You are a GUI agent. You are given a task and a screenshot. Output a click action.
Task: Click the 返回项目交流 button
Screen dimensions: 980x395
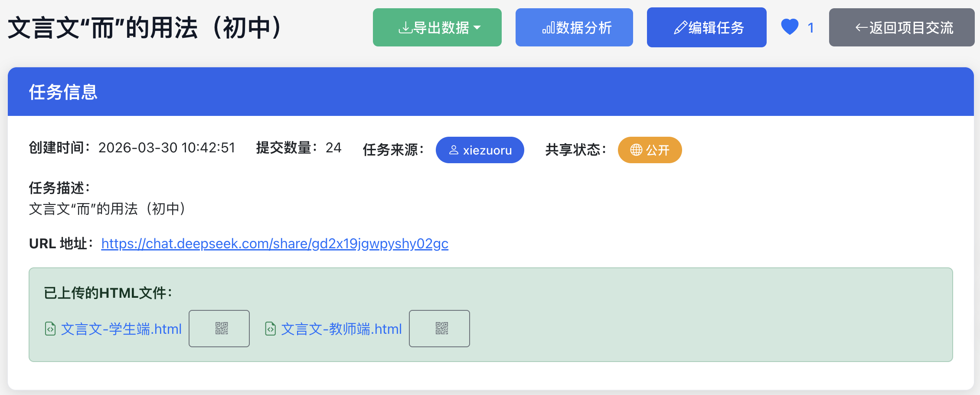pos(902,27)
